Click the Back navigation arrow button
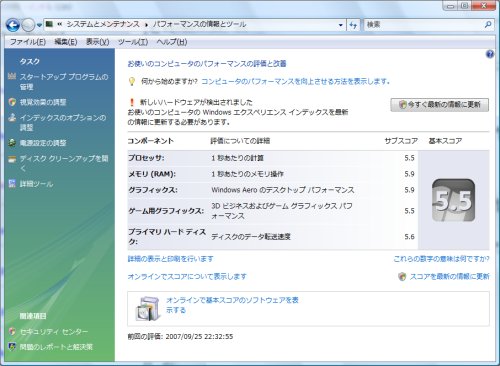The height and width of the screenshot is (366, 500). coord(13,25)
